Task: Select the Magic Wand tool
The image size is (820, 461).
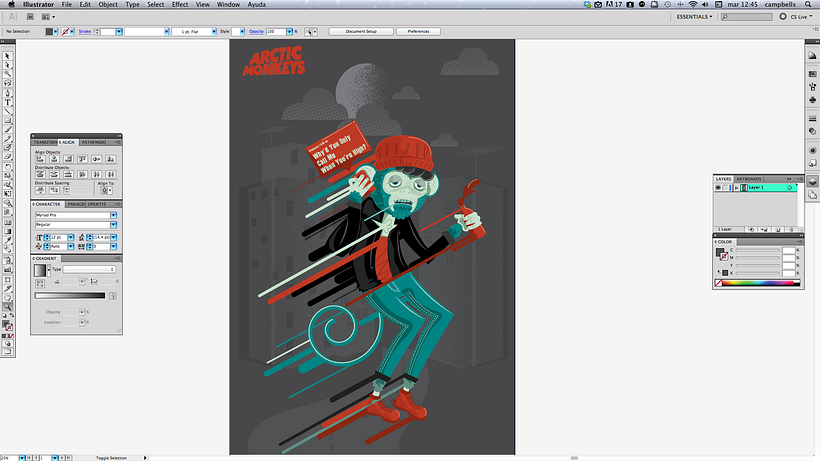Action: 7,74
